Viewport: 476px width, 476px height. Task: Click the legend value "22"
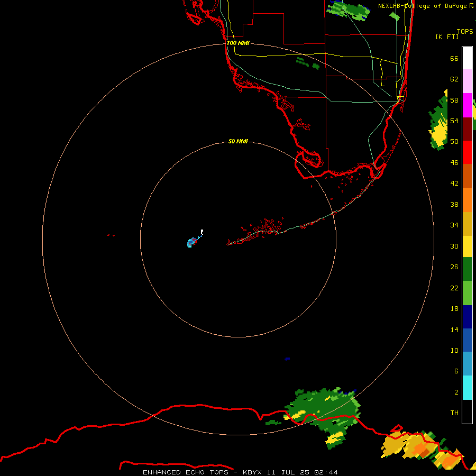(x=454, y=288)
